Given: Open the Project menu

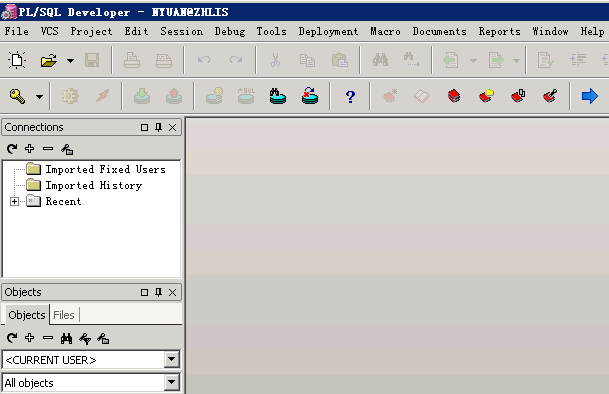Looking at the screenshot, I should (91, 31).
